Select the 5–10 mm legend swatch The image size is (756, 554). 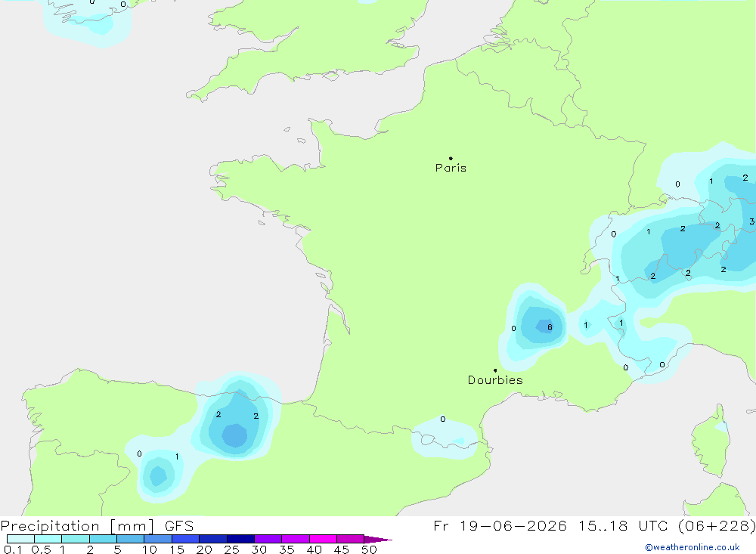pyautogui.click(x=131, y=539)
